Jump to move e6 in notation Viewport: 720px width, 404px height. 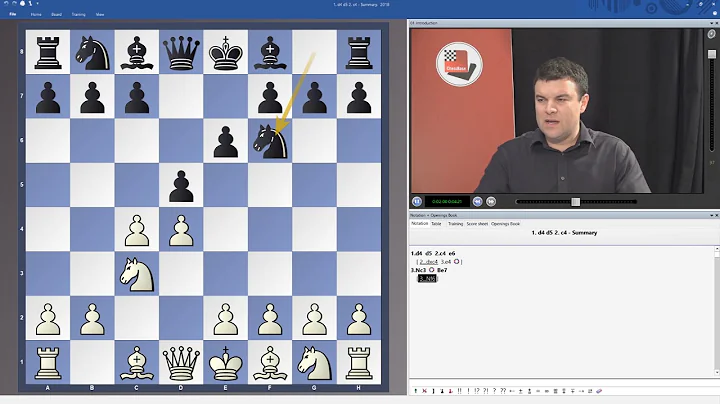tap(452, 253)
